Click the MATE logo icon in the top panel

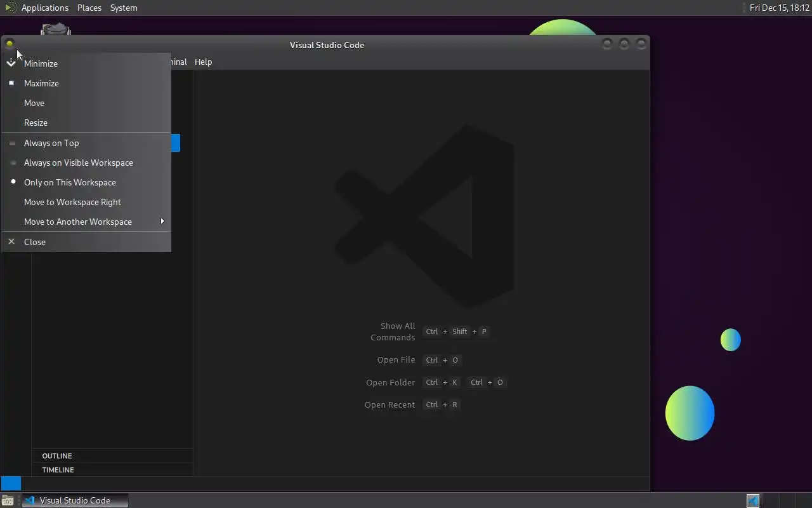click(11, 8)
